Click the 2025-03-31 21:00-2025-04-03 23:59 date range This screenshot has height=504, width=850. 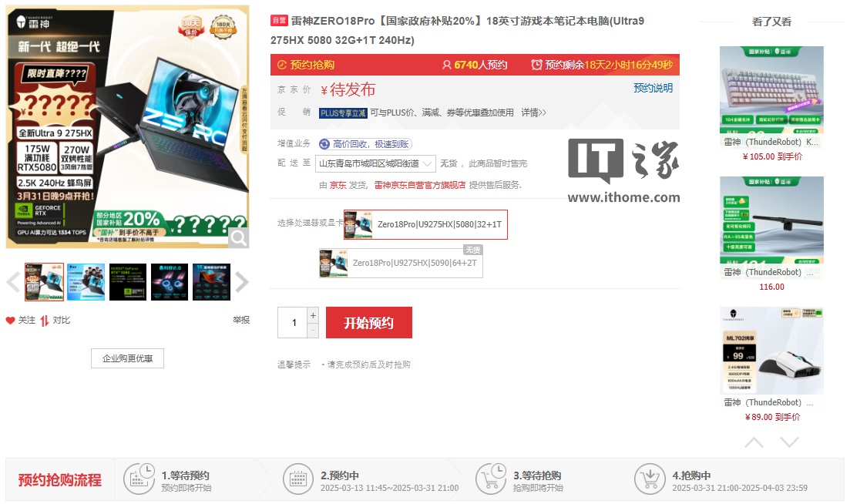(740, 488)
